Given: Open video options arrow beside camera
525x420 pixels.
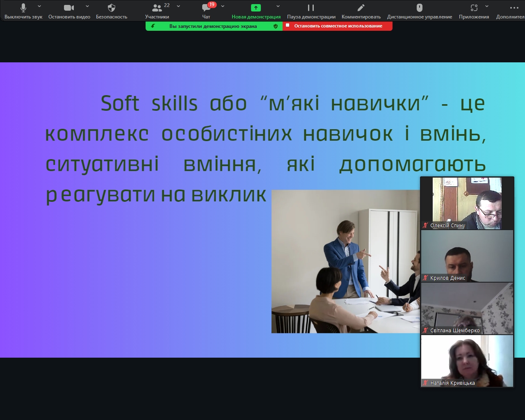Looking at the screenshot, I should (87, 6).
